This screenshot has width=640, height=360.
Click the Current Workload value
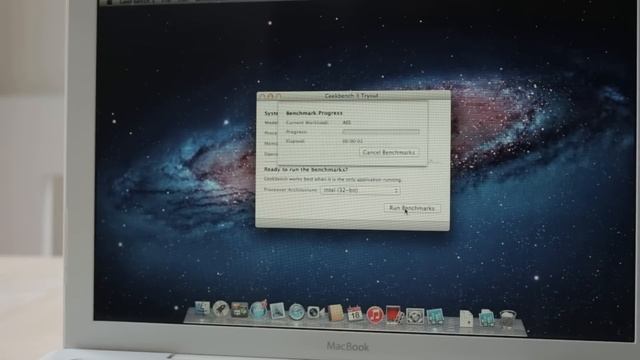(347, 122)
